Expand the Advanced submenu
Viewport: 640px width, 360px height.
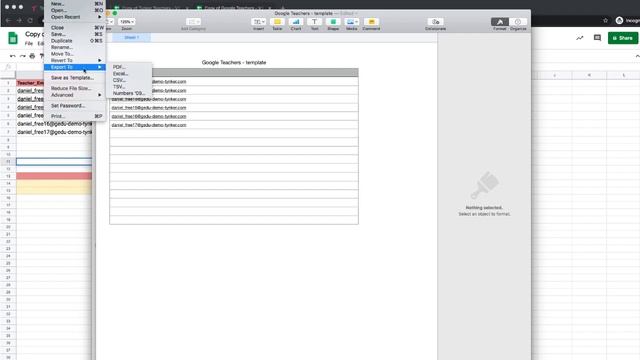point(75,95)
